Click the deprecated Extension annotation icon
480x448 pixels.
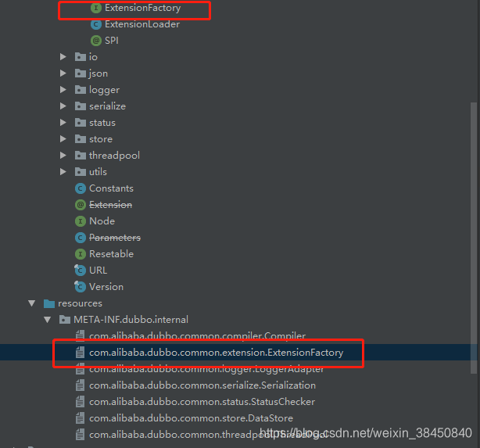pos(81,205)
